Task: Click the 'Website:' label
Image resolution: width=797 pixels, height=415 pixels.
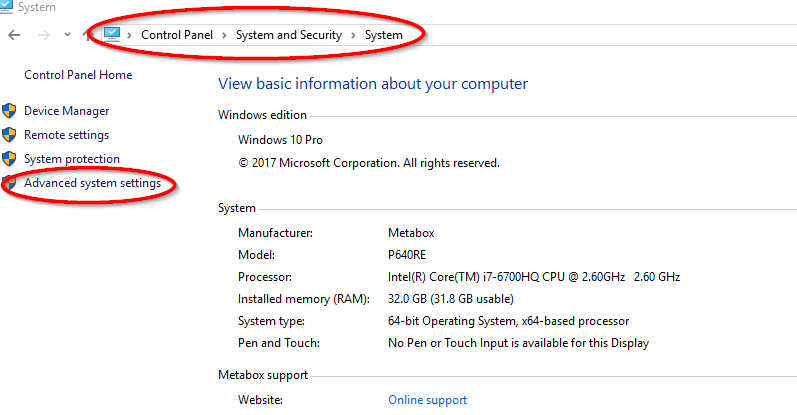Action: [260, 400]
